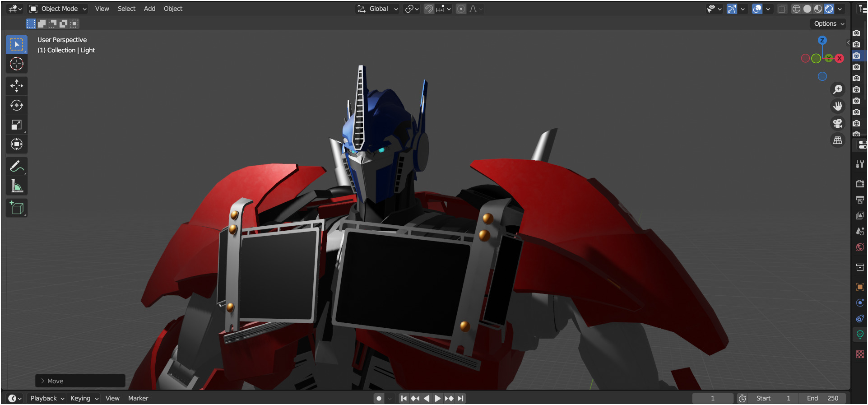The width and height of the screenshot is (868, 405).
Task: Open the editor type dropdown in viewport header
Action: pyautogui.click(x=15, y=9)
